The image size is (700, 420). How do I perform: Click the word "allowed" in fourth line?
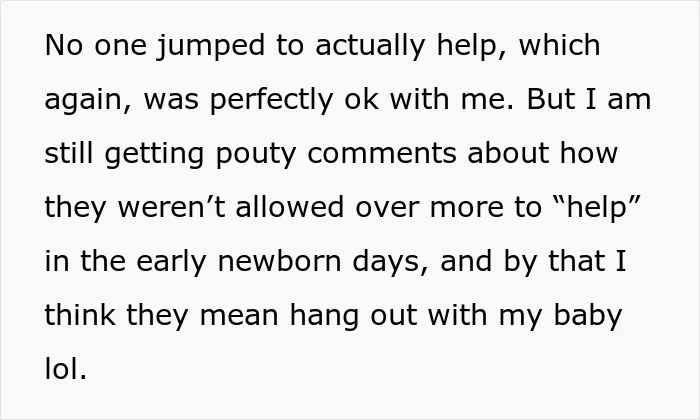pos(290,207)
